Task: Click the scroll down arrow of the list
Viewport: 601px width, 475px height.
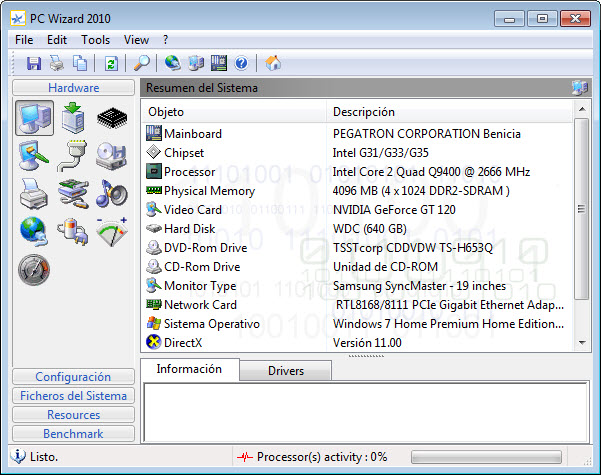Action: click(x=582, y=342)
